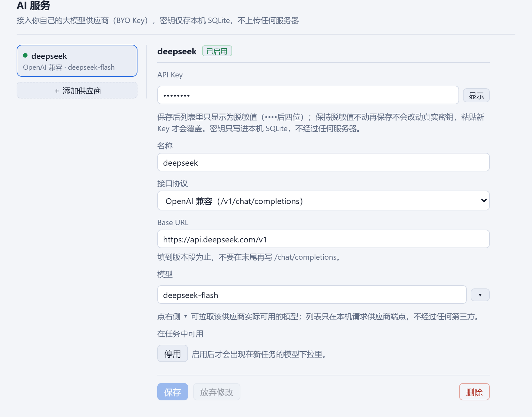
Task: Click 放弃修改 to discard changes
Action: 217,392
